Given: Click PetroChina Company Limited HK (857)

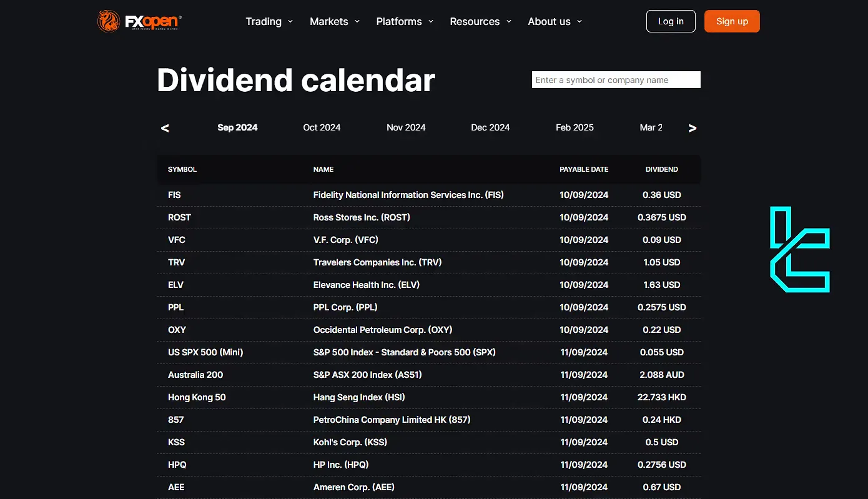Looking at the screenshot, I should coord(392,420).
